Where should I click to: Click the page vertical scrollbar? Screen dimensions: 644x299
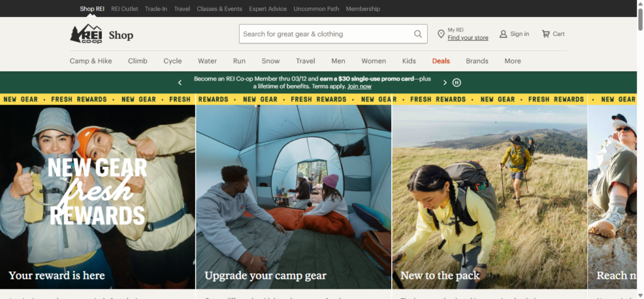tap(640, 151)
